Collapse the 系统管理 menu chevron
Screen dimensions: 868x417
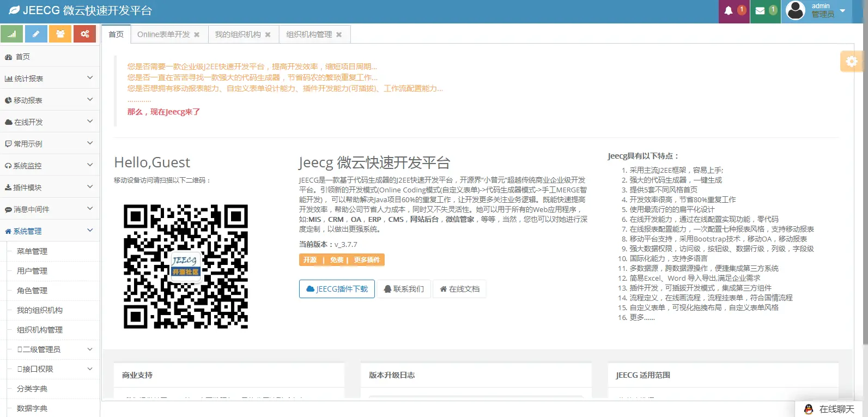pyautogui.click(x=90, y=231)
